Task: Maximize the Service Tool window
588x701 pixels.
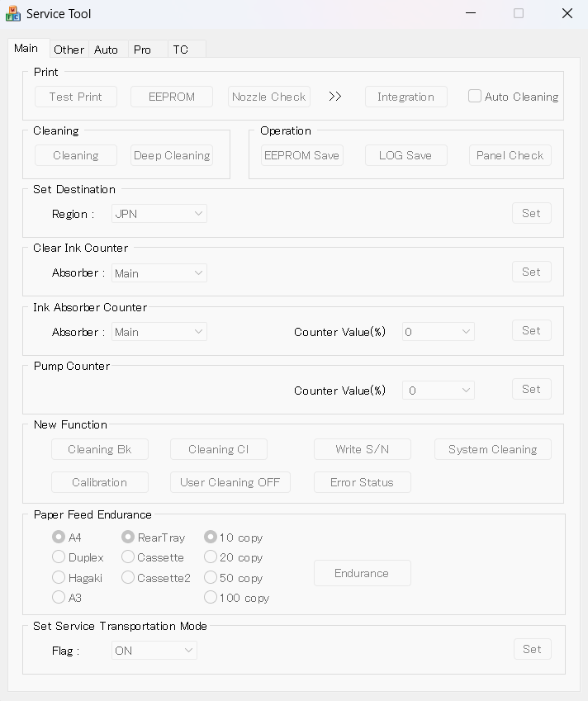Action: click(519, 13)
